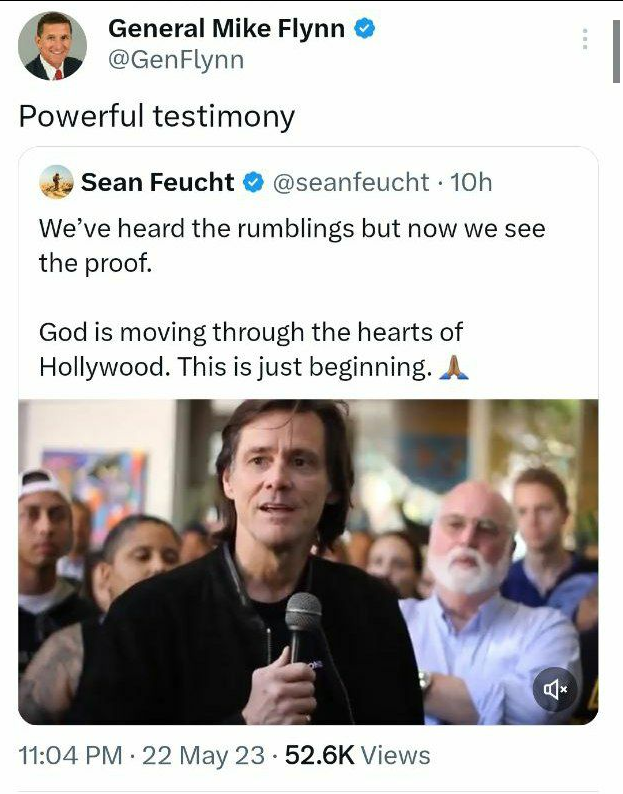Image resolution: width=623 pixels, height=794 pixels.
Task: Click the 10h timestamp on quoted tweet
Action: (x=471, y=182)
